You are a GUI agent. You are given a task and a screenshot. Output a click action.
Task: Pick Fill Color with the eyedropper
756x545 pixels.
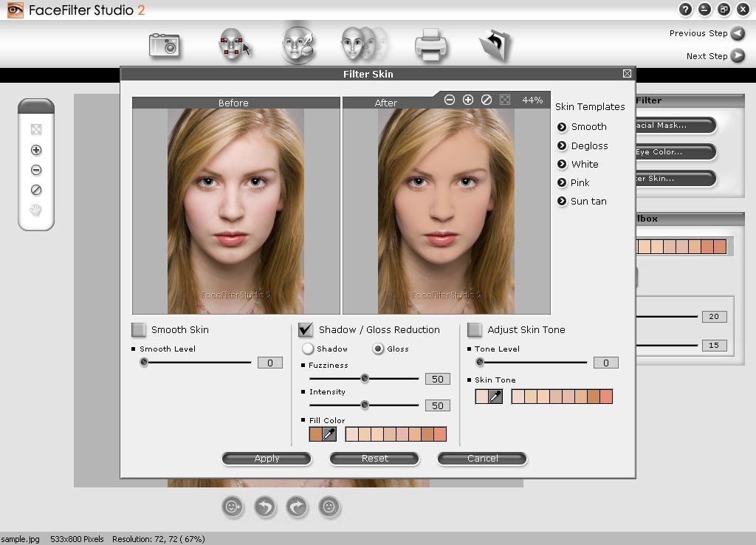[x=329, y=434]
